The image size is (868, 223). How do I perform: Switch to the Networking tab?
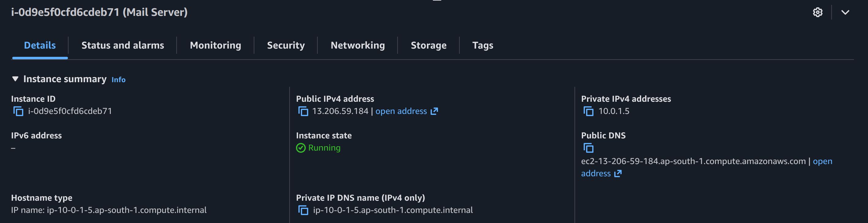tap(357, 45)
